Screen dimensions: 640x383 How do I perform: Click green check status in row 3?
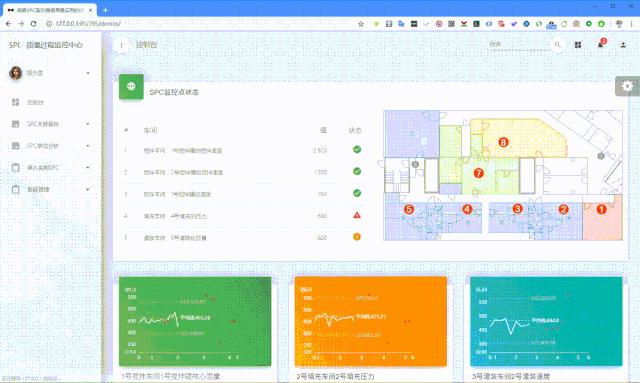pos(357,193)
